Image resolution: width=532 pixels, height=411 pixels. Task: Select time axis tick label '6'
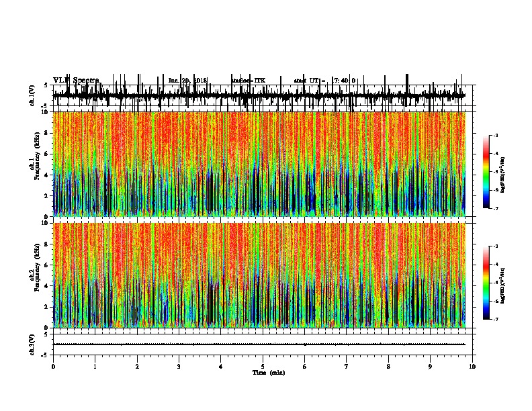[x=305, y=367]
